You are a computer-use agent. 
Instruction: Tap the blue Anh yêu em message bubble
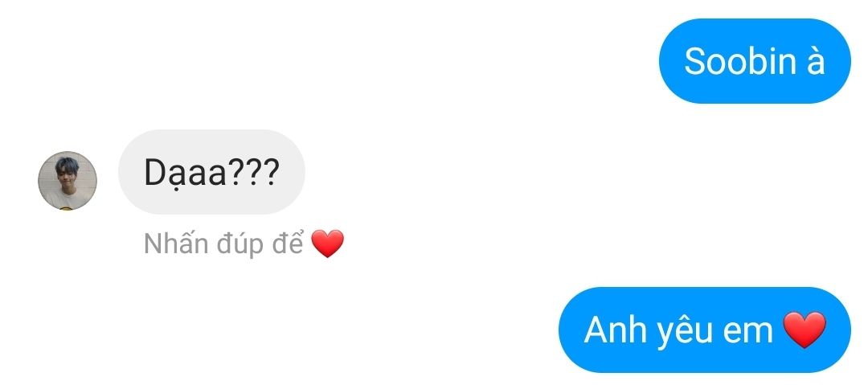(705, 330)
